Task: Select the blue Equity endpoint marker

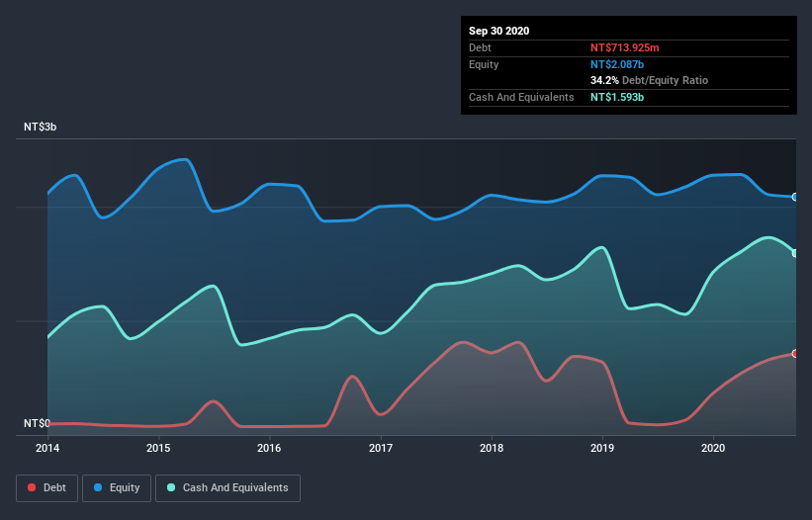Action: coord(795,197)
